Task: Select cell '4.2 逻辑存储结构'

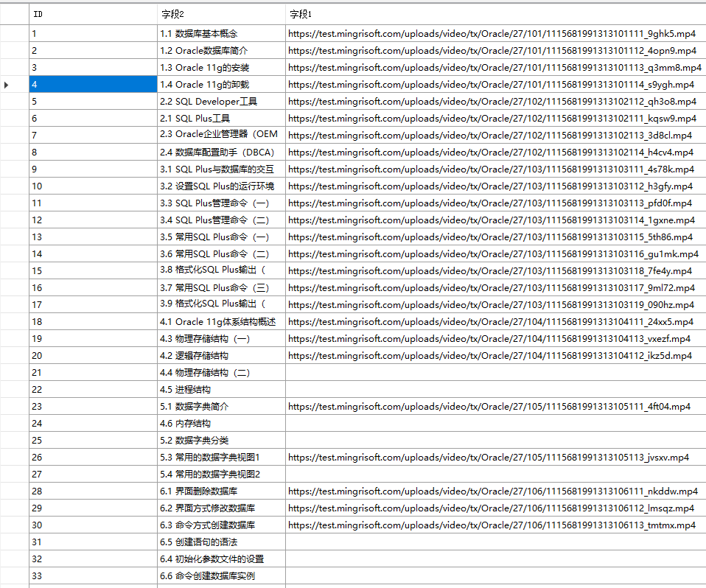Action: tap(221, 356)
